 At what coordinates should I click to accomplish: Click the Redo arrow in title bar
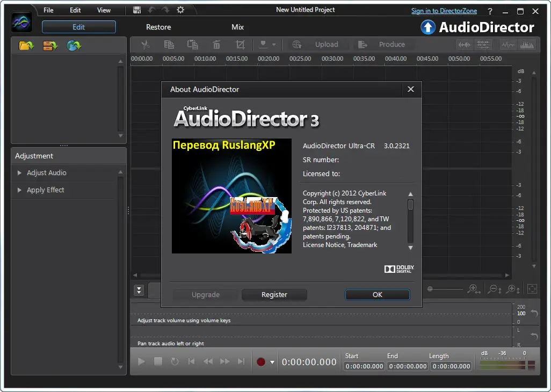click(x=165, y=10)
